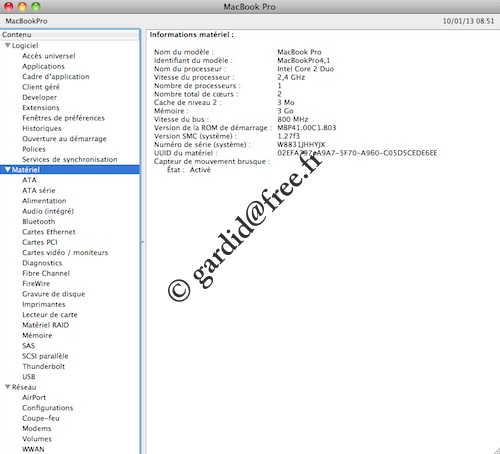Viewport: 500px width, 454px height.
Task: Collapse the Matériel disclosure triangle
Action: pyautogui.click(x=8, y=170)
